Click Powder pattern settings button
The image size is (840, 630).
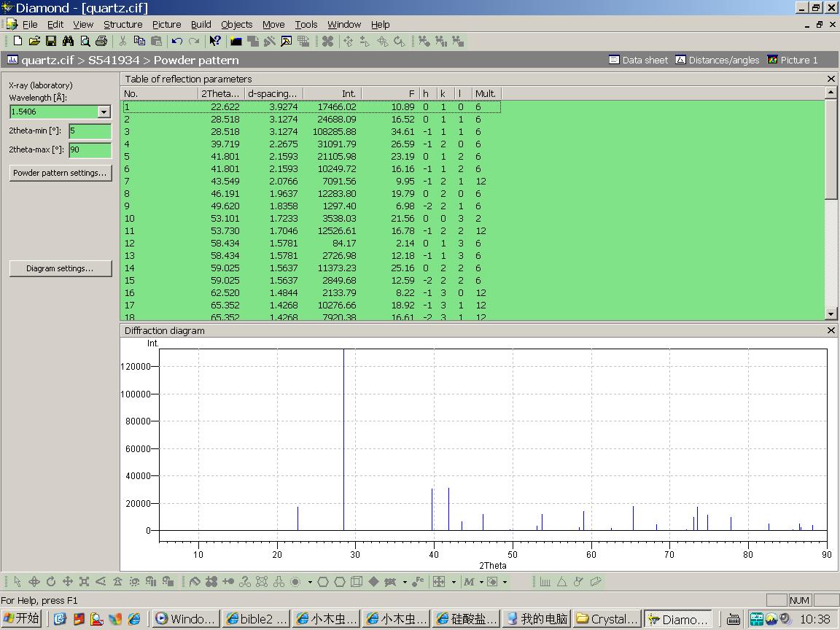pos(61,173)
